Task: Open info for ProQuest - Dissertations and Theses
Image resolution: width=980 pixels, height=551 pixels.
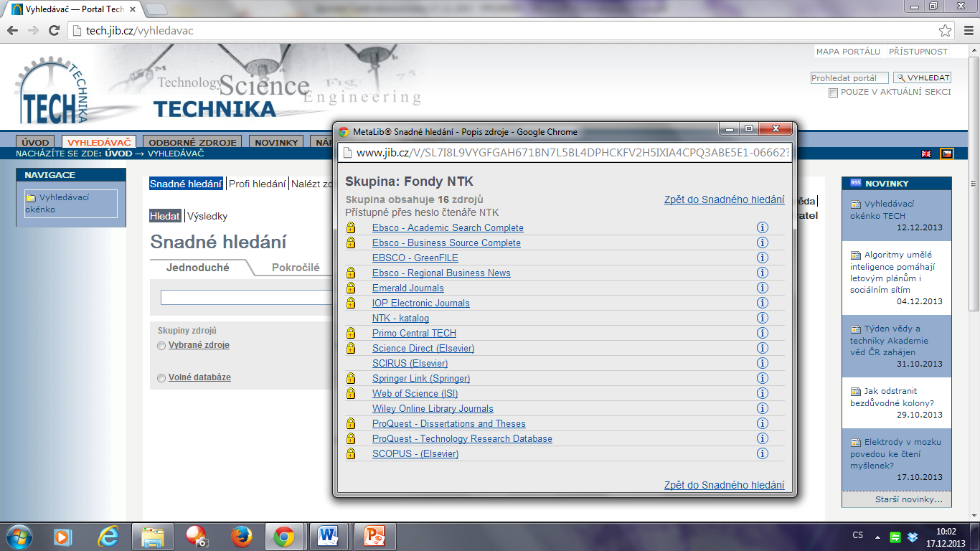Action: click(x=762, y=423)
